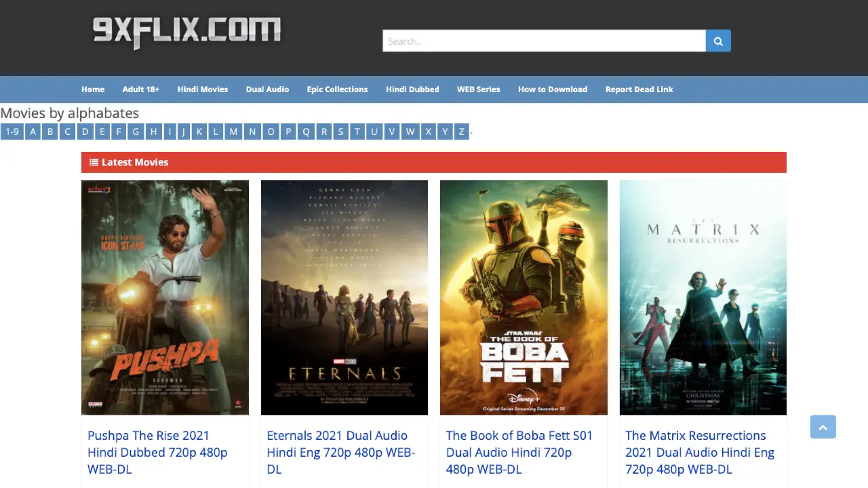868x488 pixels.
Task: Open The Matrix Resurrections 2021 title link
Action: [x=700, y=452]
